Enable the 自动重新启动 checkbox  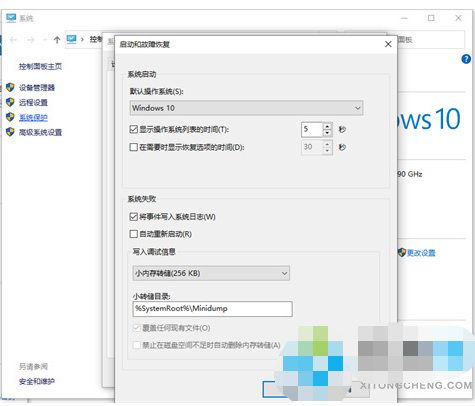(x=134, y=234)
